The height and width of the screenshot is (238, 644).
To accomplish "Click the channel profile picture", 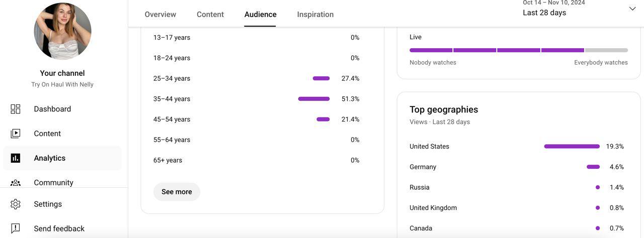I will click(62, 31).
